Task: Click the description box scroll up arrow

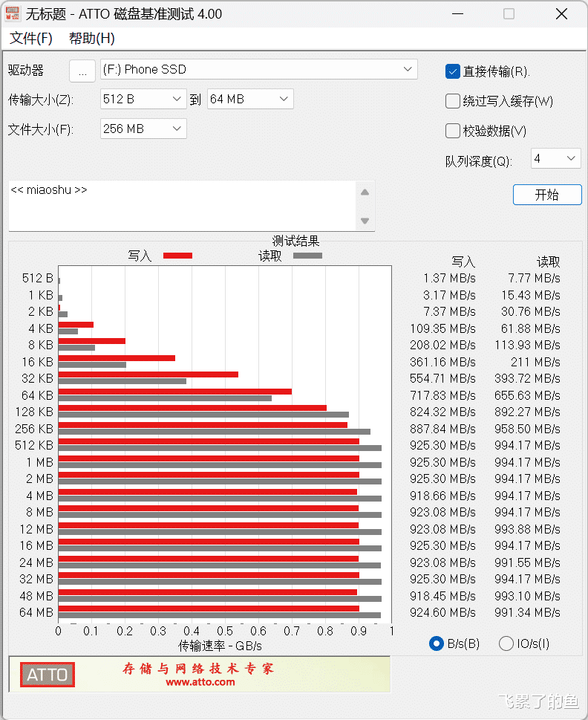Action: 365,192
